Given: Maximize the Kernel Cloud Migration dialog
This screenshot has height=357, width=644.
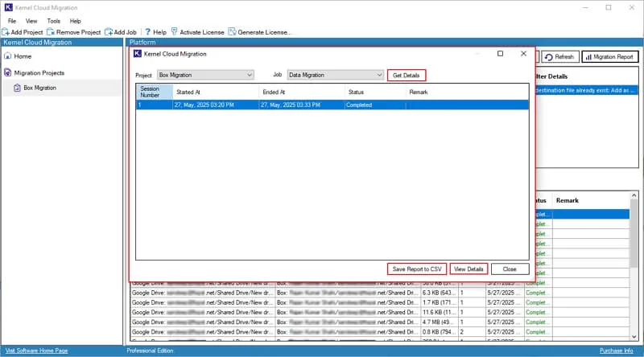Looking at the screenshot, I should pos(500,54).
